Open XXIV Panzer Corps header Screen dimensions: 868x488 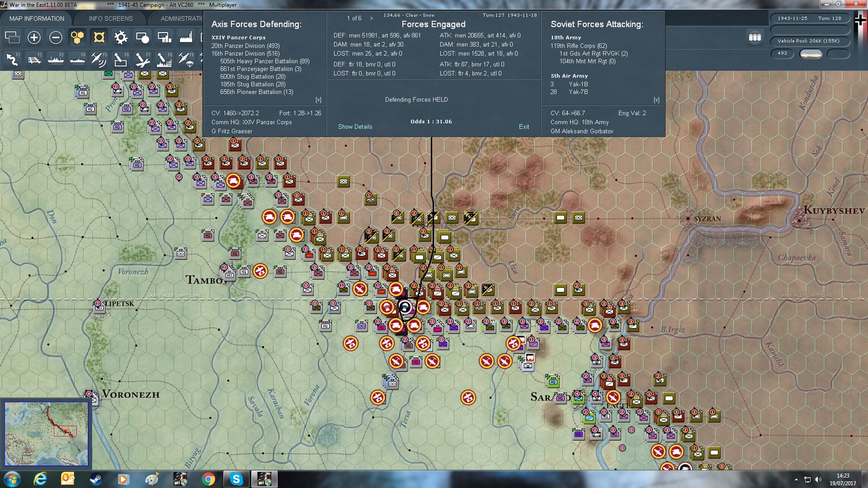[238, 38]
